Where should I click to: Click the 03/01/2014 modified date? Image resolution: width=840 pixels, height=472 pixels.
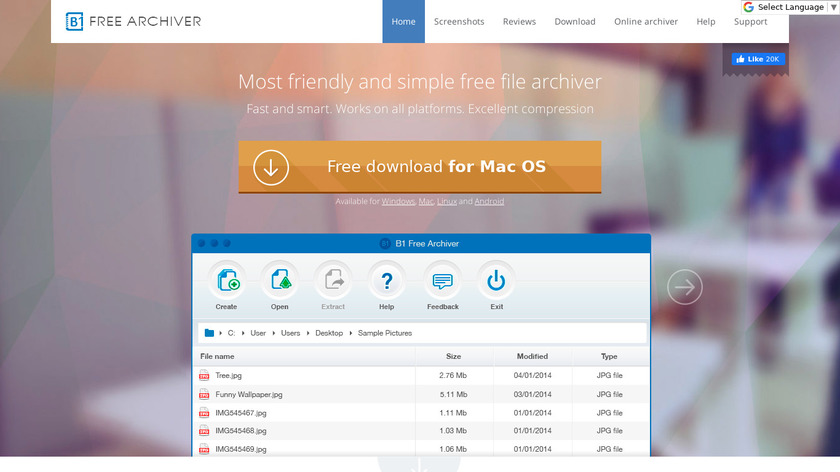click(532, 394)
